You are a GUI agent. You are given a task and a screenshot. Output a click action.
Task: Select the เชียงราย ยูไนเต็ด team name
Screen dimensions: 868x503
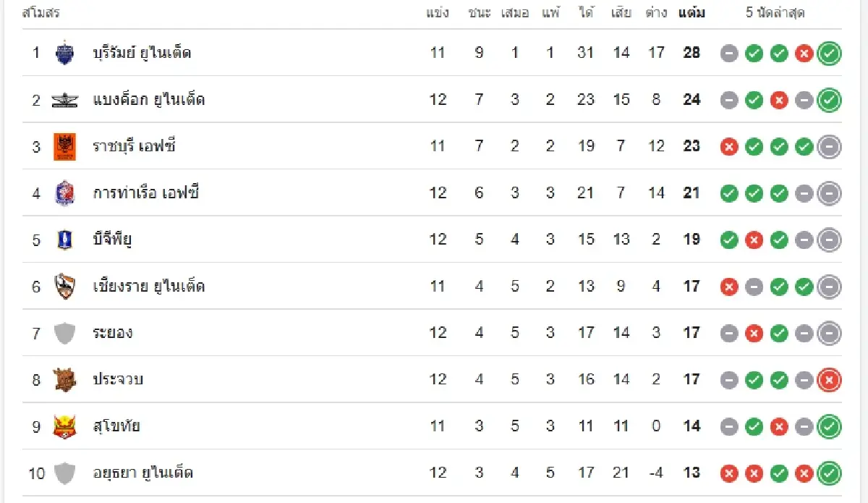[149, 287]
